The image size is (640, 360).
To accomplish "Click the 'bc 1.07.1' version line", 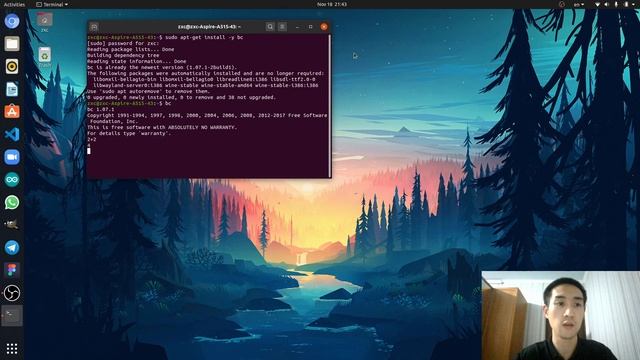I will pos(101,109).
